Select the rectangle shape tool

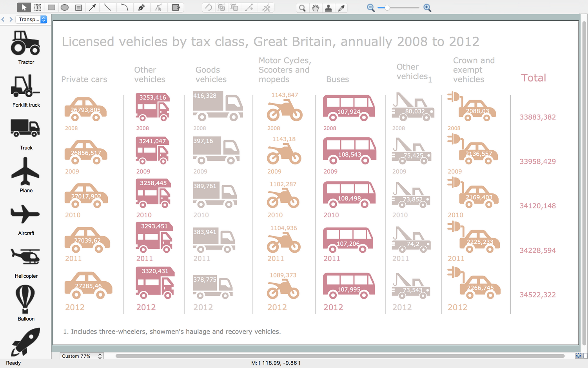pos(51,7)
